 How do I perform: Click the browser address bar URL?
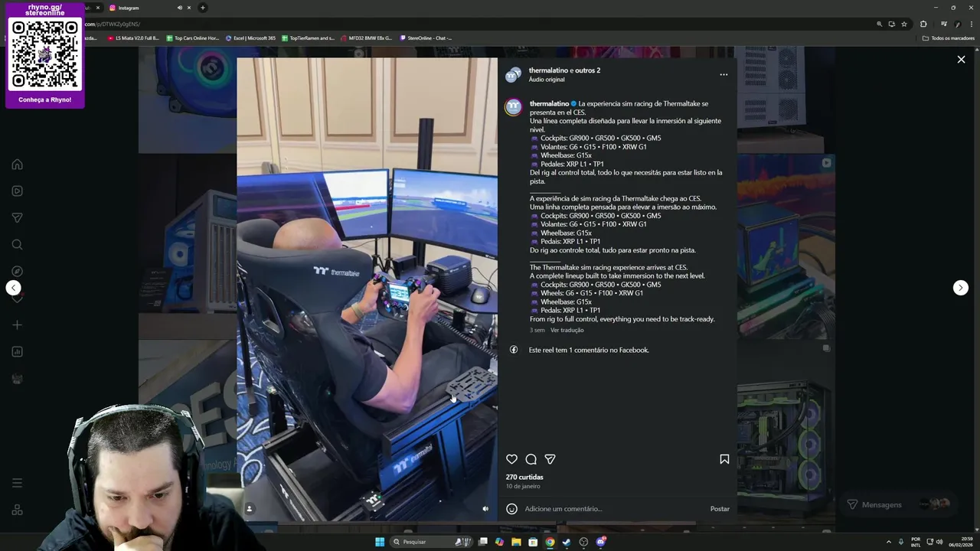[x=112, y=24]
